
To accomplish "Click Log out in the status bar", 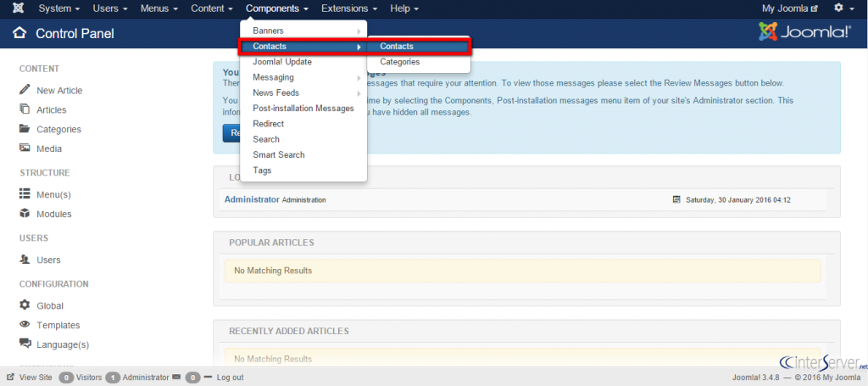I will point(230,378).
